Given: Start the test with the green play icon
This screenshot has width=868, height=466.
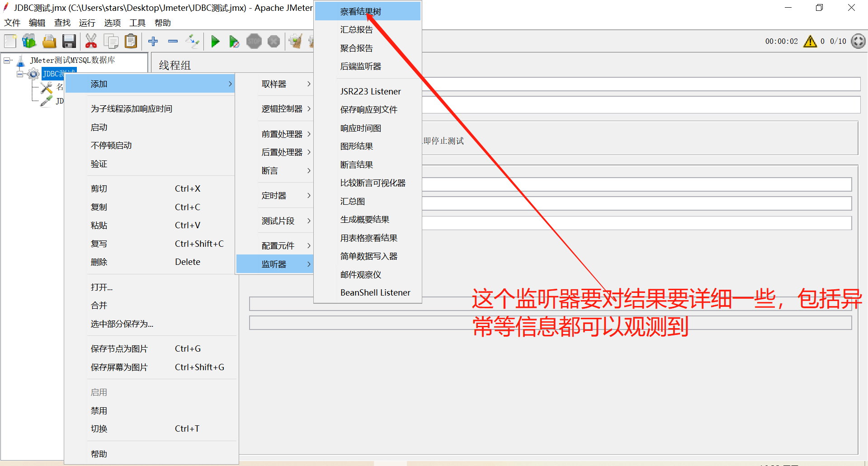Looking at the screenshot, I should [216, 41].
